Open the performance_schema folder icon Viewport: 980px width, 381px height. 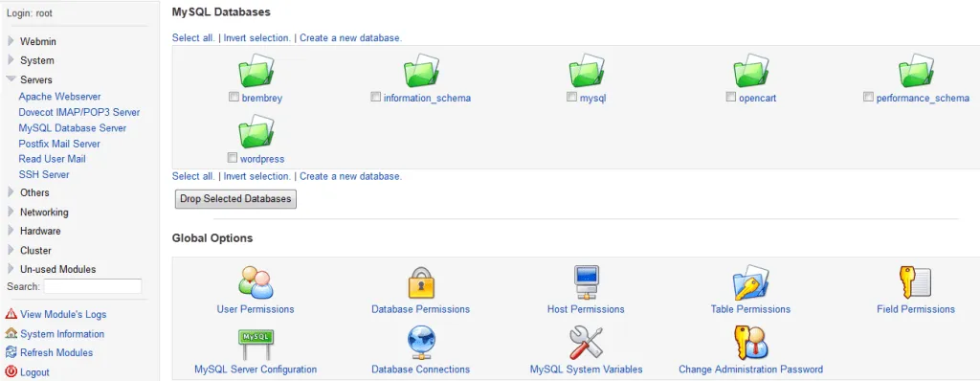916,70
